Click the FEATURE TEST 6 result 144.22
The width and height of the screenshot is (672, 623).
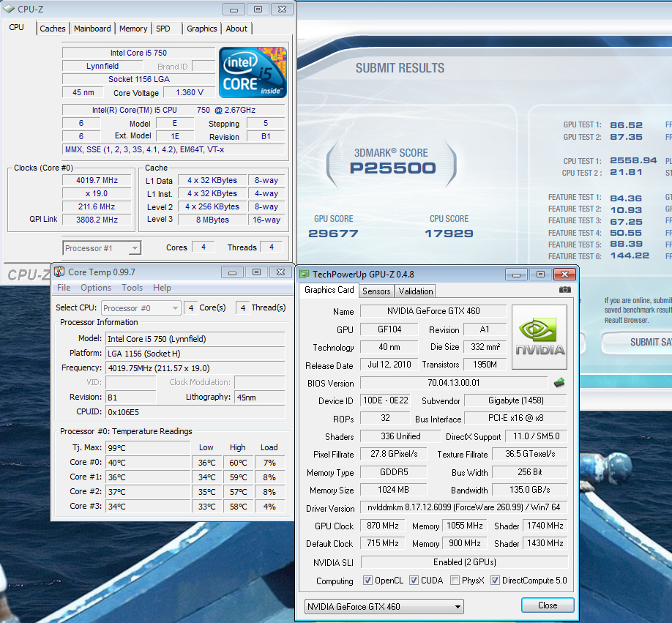pyautogui.click(x=630, y=255)
